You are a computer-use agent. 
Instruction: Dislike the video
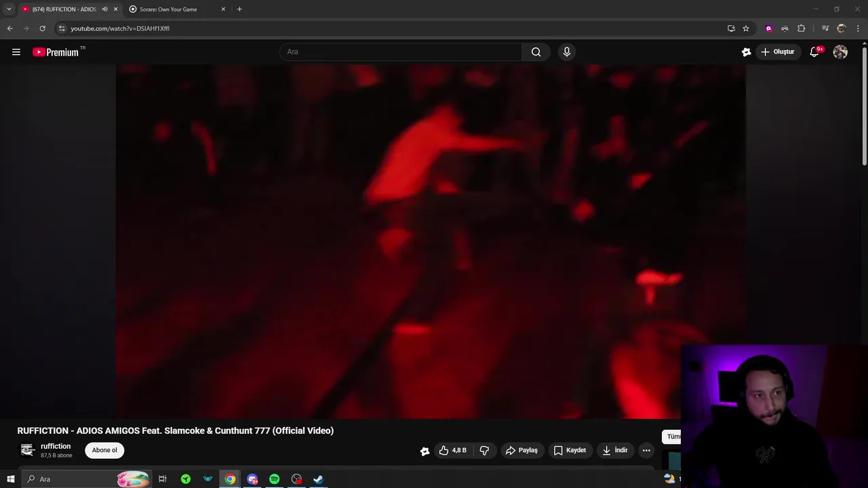point(484,450)
